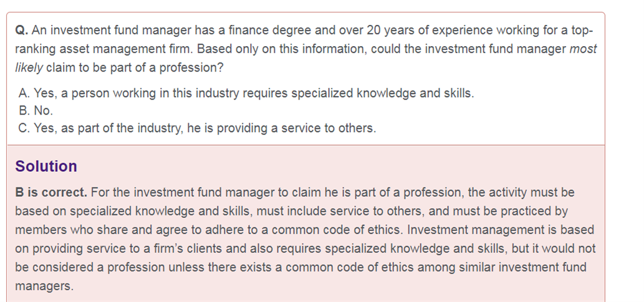Click the bold "Q." question marker

tap(21, 31)
